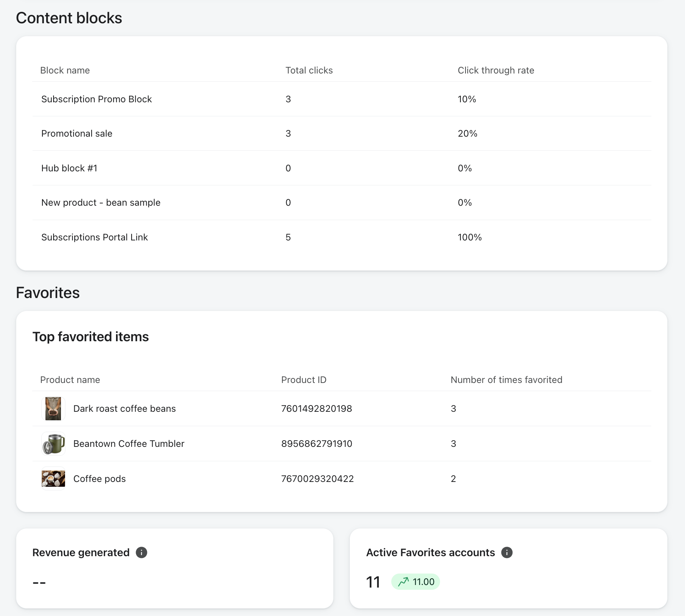Click the Top favorited items heading
The height and width of the screenshot is (616, 685).
coord(91,337)
